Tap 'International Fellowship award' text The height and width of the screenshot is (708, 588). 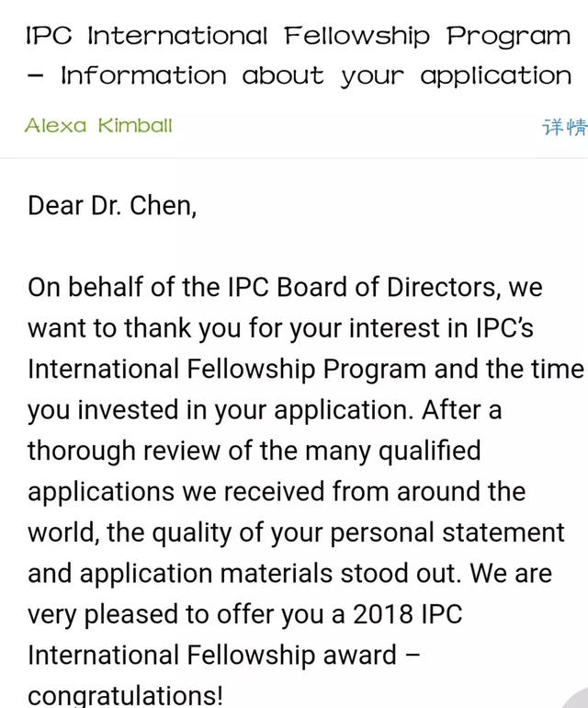(212, 656)
